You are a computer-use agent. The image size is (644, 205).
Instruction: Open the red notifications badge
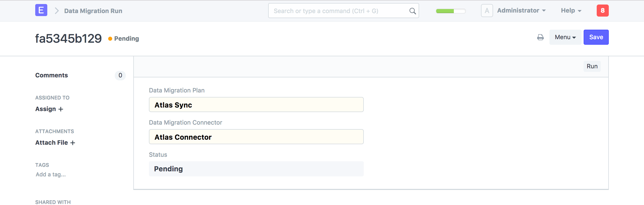click(602, 11)
